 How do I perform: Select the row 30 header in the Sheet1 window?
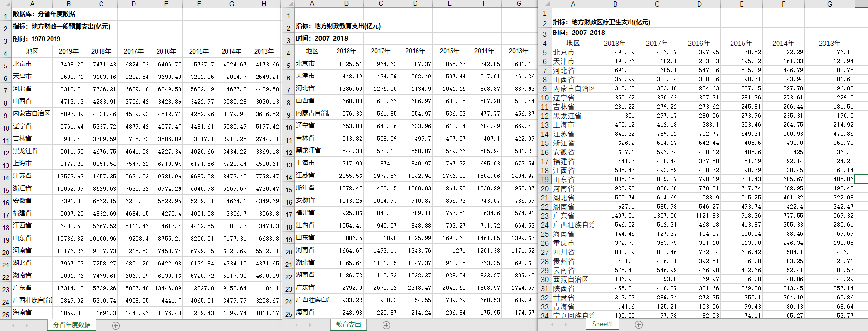(x=545, y=279)
